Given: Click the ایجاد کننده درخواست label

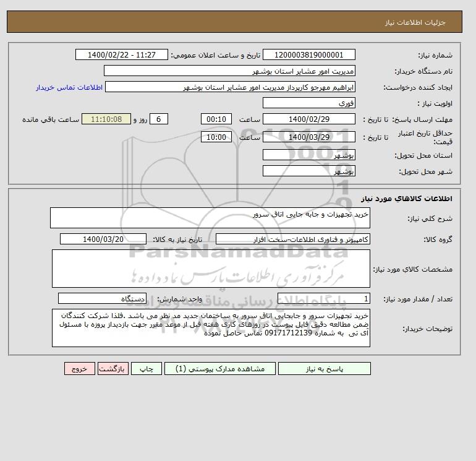Looking at the screenshot, I should 418,87.
